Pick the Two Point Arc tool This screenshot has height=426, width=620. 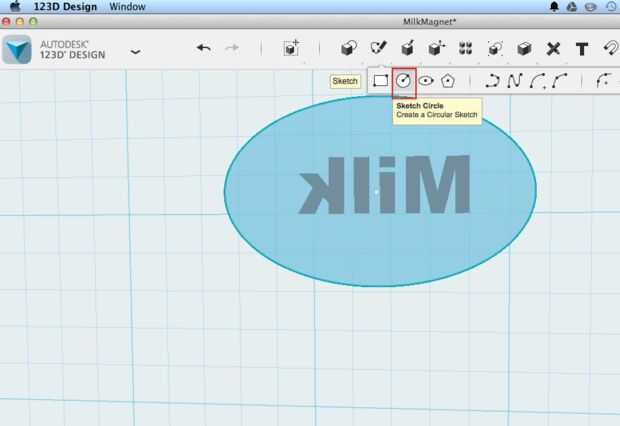(x=538, y=81)
